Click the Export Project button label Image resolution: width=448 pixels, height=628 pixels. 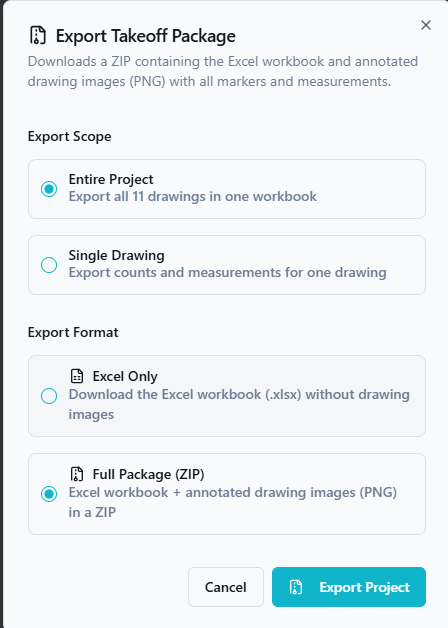pyautogui.click(x=364, y=587)
